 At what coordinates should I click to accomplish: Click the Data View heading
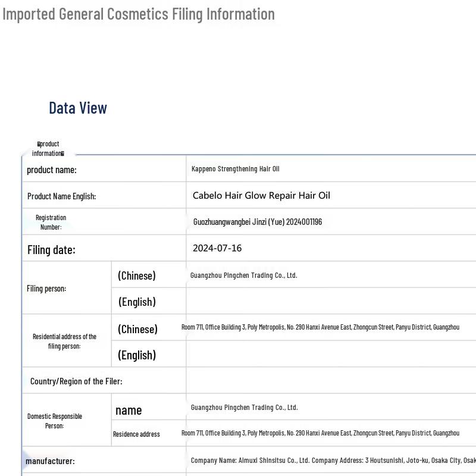pyautogui.click(x=78, y=108)
